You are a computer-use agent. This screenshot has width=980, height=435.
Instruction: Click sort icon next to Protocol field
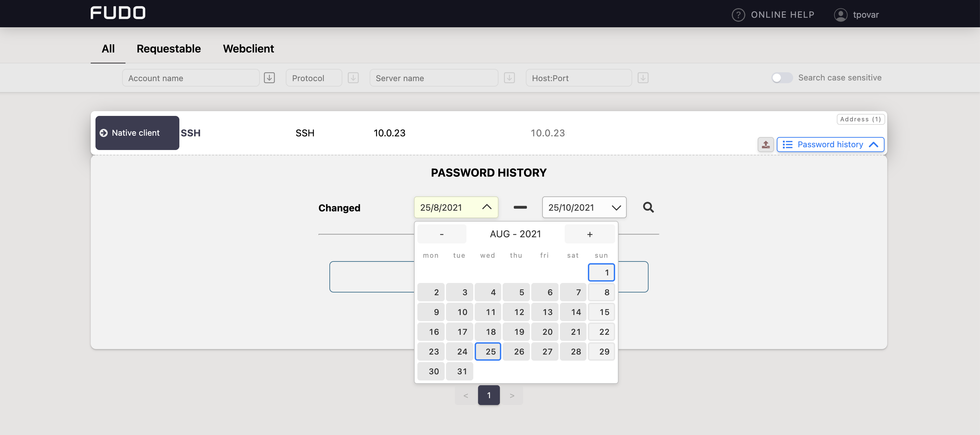[353, 78]
